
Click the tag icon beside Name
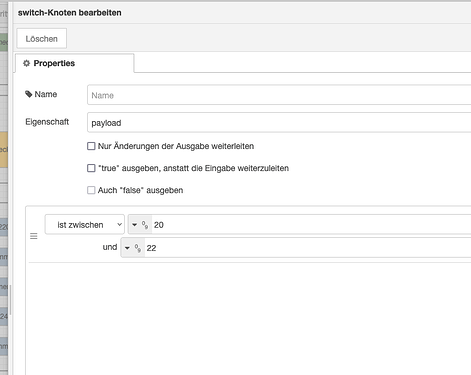pos(29,94)
